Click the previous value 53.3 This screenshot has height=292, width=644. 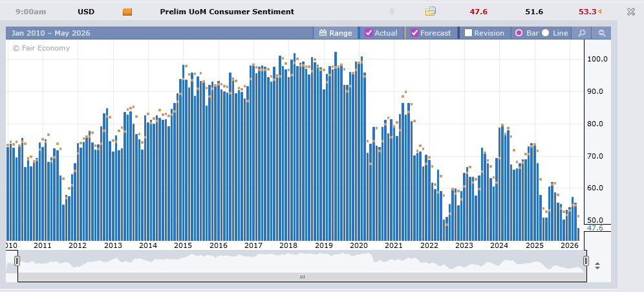point(587,12)
